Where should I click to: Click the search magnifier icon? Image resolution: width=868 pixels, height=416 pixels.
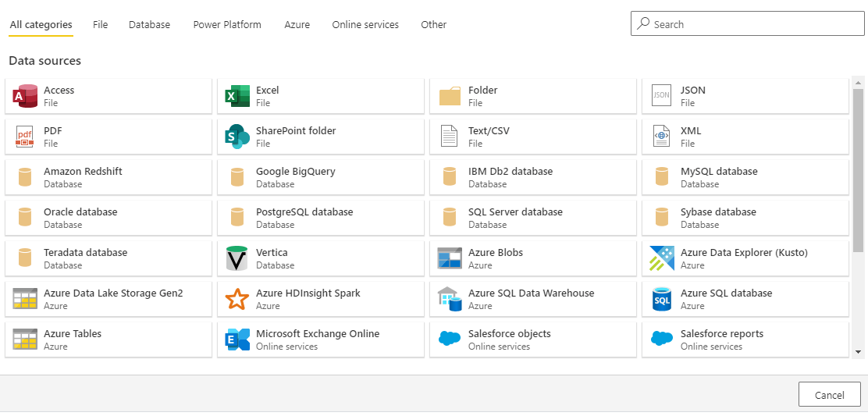(643, 23)
